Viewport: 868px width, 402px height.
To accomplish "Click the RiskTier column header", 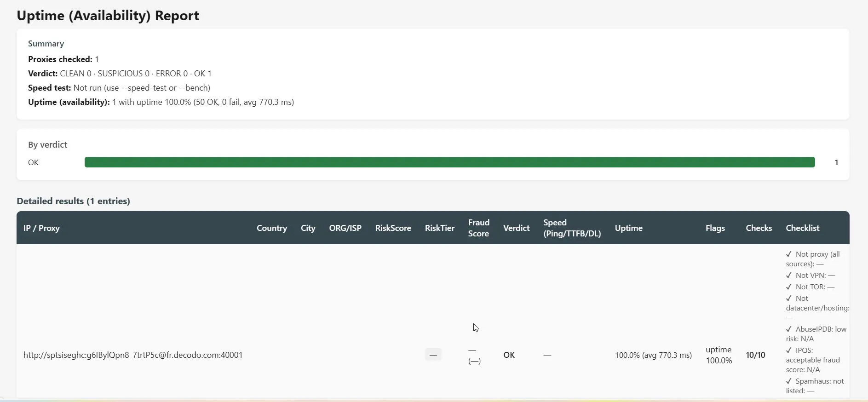I will pos(440,228).
